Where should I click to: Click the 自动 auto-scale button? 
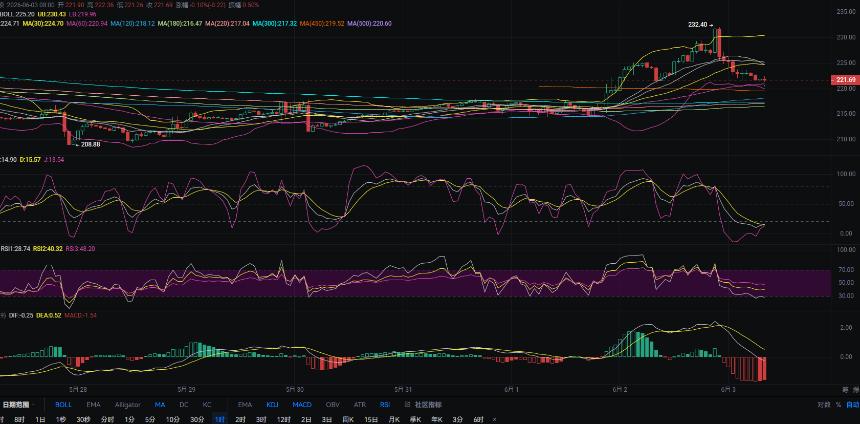[852, 405]
